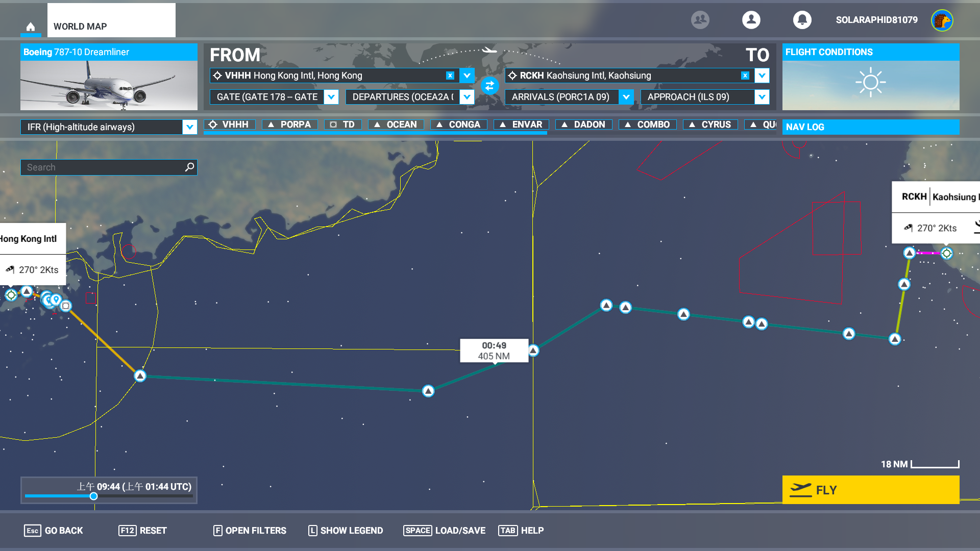Open the Approach ILS 09 dropdown
This screenshot has width=980, height=551.
point(762,97)
